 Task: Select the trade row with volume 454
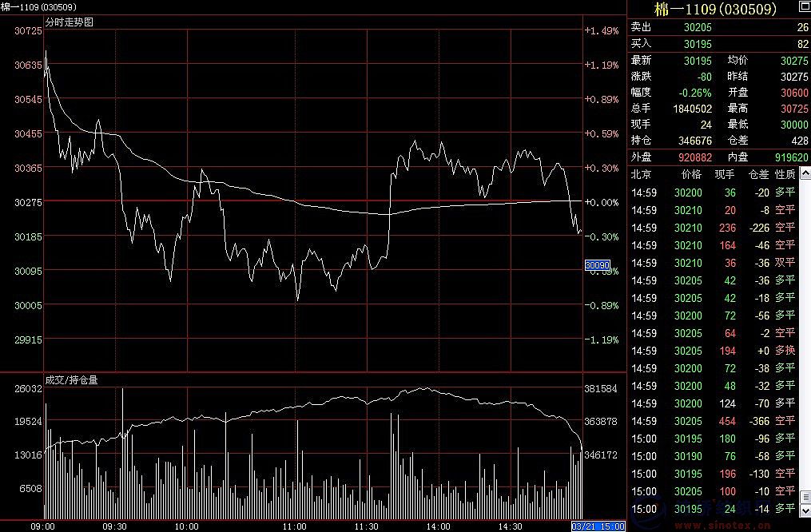click(713, 421)
